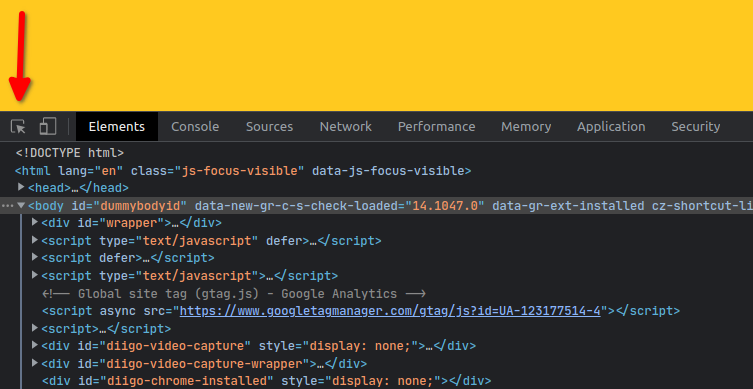The image size is (753, 389).
Task: Follow the googletagmanager gtag script URL
Action: (390, 311)
